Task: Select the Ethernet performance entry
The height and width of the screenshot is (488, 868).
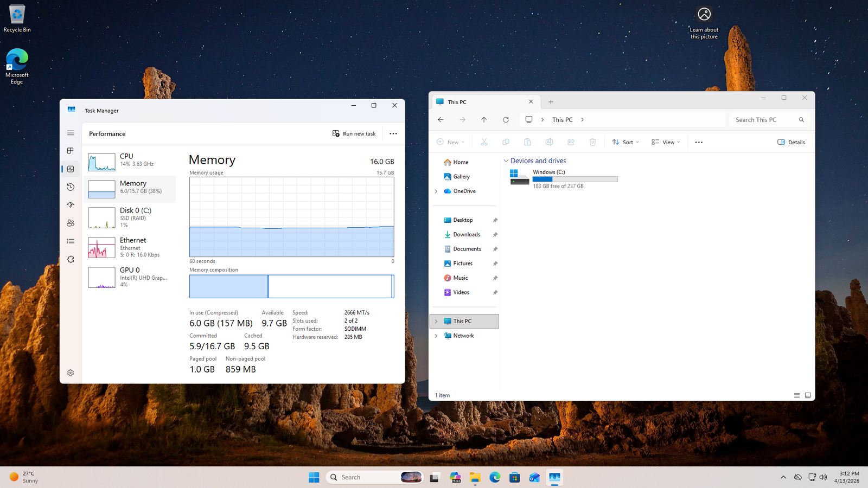Action: click(130, 247)
